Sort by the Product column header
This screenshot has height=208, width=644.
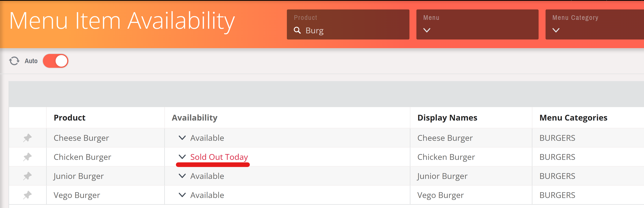69,118
